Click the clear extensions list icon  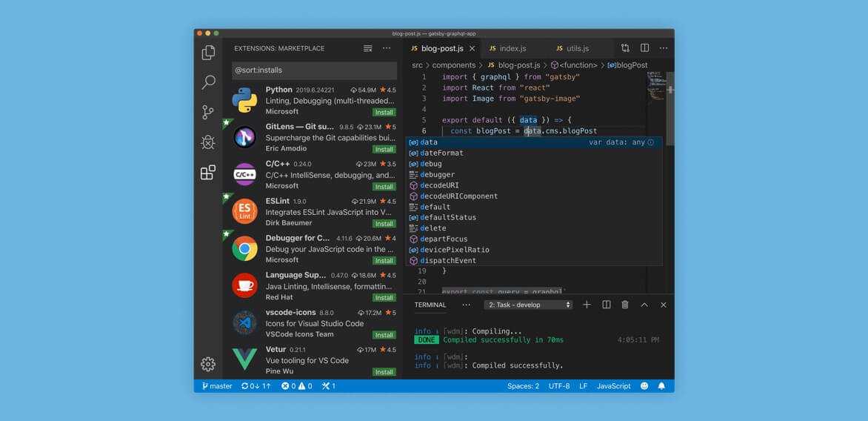tap(367, 48)
